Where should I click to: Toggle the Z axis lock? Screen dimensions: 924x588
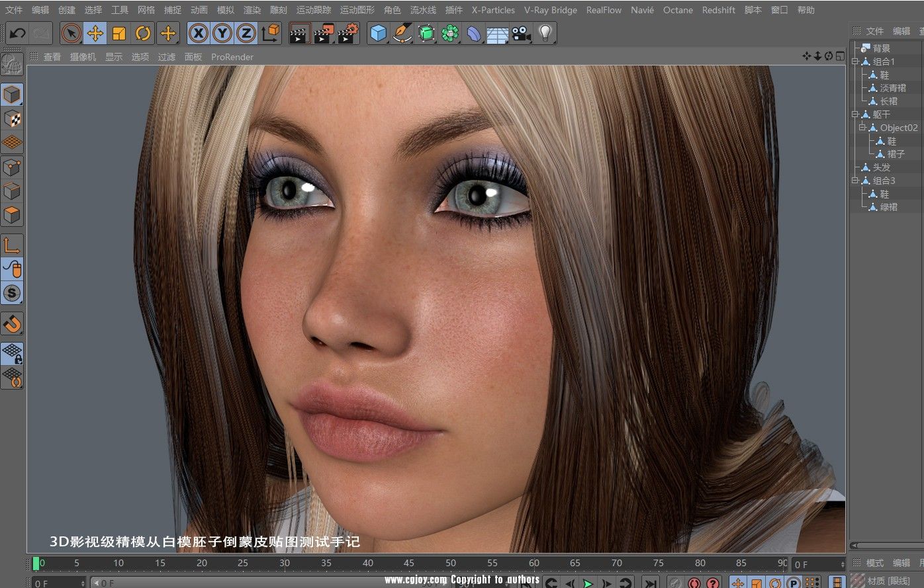pos(246,33)
